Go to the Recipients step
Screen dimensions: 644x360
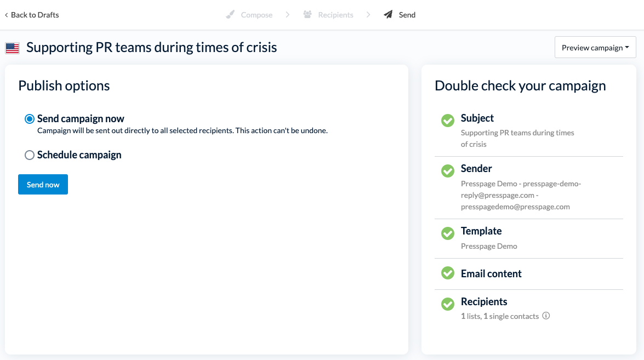pyautogui.click(x=335, y=15)
